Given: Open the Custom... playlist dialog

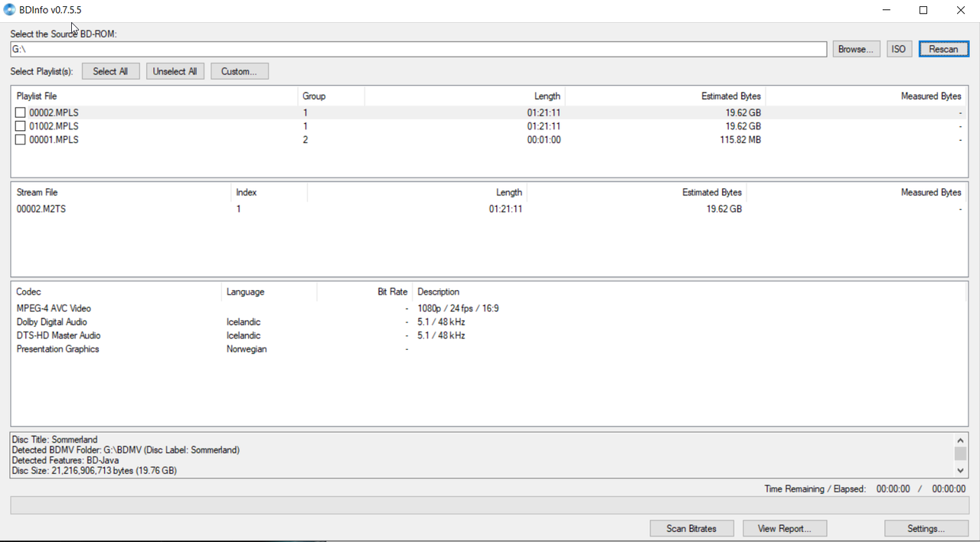Looking at the screenshot, I should pyautogui.click(x=239, y=71).
